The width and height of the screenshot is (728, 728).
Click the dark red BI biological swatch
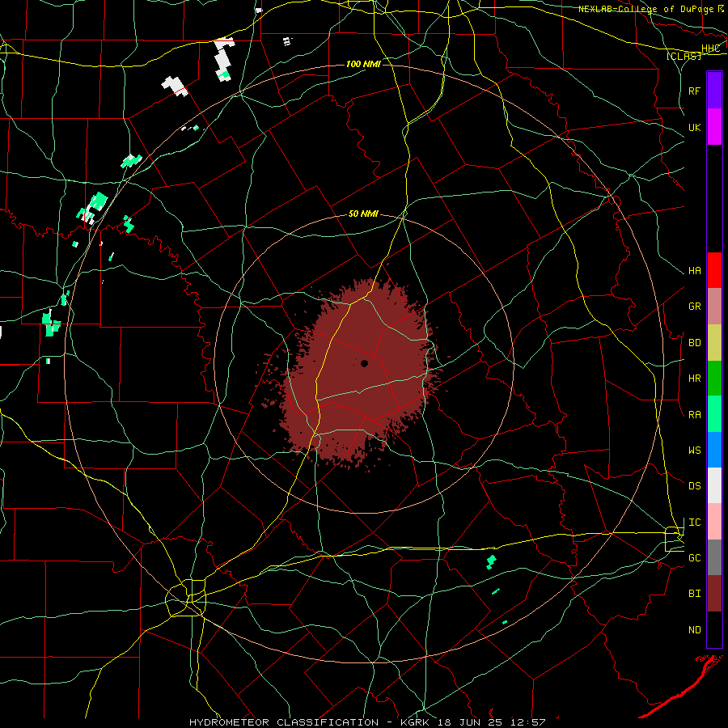point(714,594)
